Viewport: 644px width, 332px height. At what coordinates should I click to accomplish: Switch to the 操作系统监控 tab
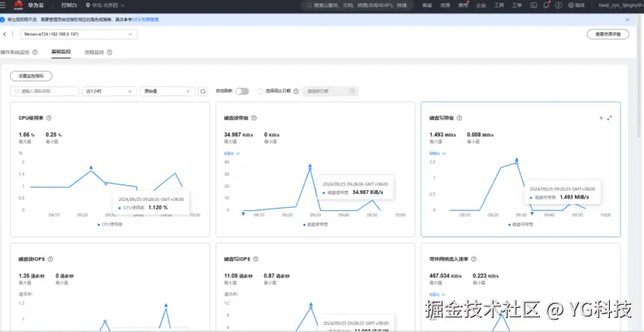[x=15, y=52]
